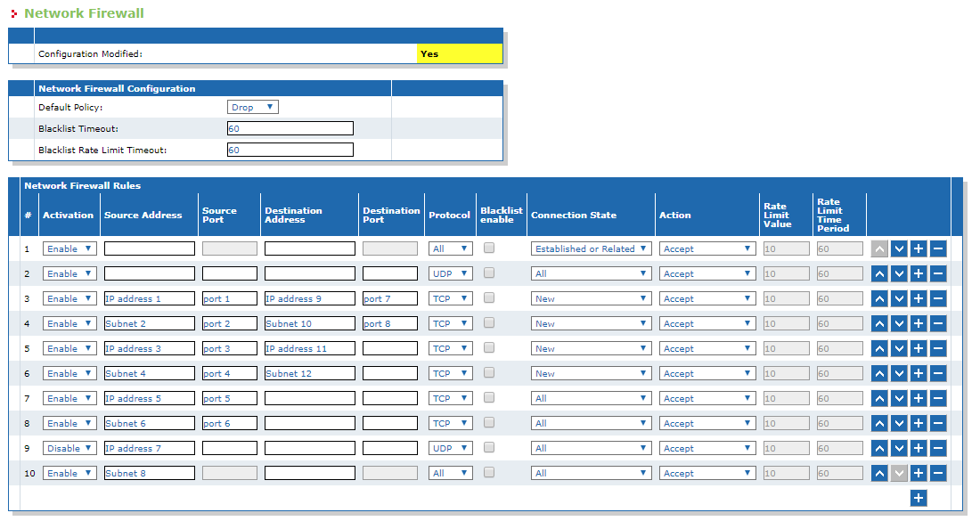The image size is (980, 521).
Task: Add a rule after rule 2
Action: tap(919, 273)
